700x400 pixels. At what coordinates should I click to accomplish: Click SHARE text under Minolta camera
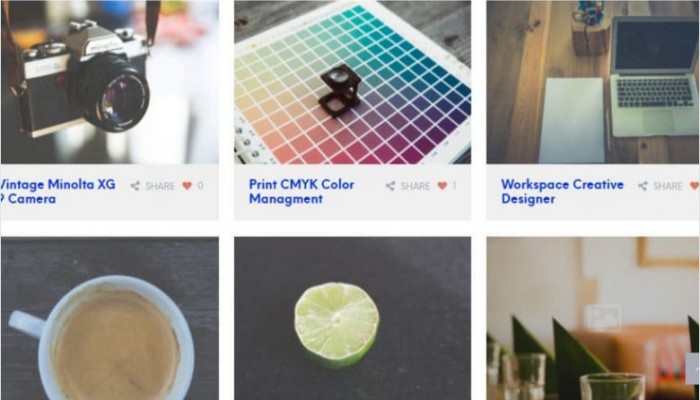pos(160,186)
